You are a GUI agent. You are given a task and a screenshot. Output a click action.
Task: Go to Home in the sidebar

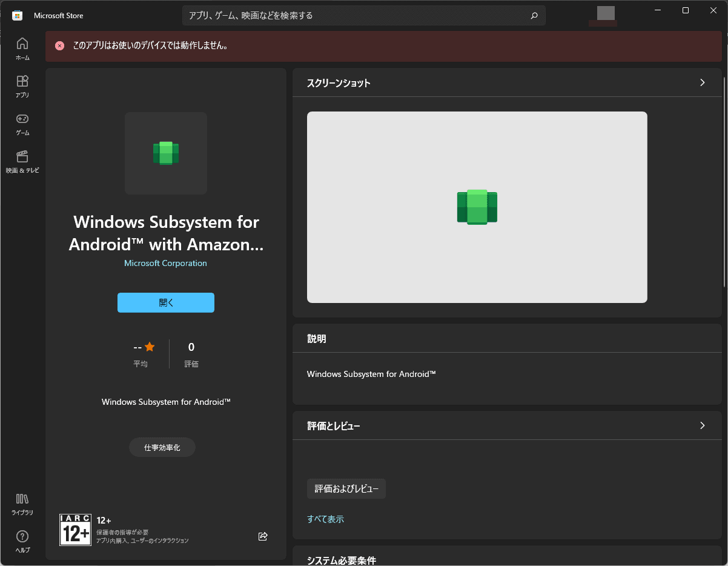(x=22, y=44)
